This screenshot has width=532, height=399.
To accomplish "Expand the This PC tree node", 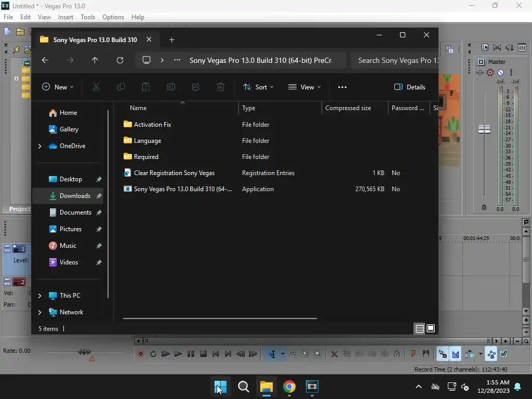I will coord(39,296).
